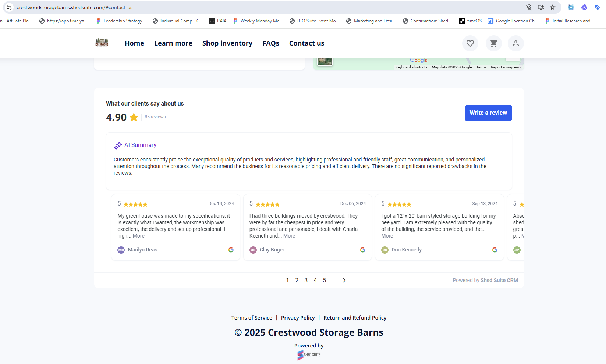Open the FAQs menu item

pos(271,43)
